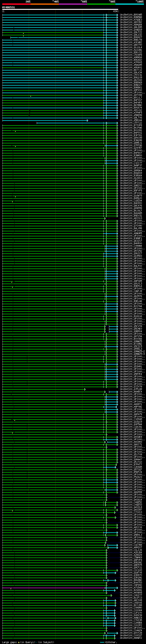Select the UniRef100_C5X4P8 hit

click(x=131, y=55)
